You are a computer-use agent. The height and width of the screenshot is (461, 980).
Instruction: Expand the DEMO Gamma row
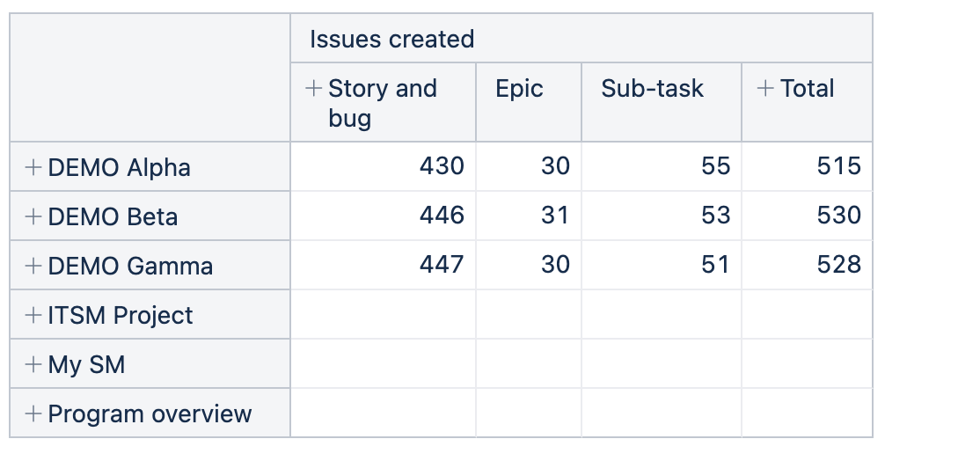33,266
